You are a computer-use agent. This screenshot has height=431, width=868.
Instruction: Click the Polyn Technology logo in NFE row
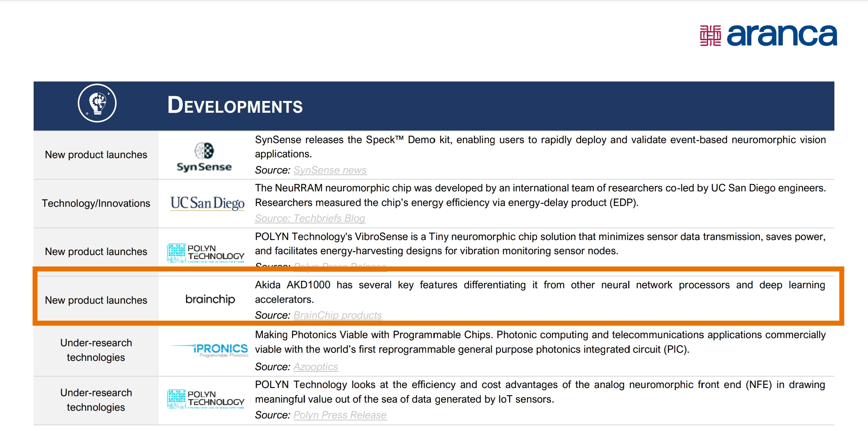coord(206,399)
